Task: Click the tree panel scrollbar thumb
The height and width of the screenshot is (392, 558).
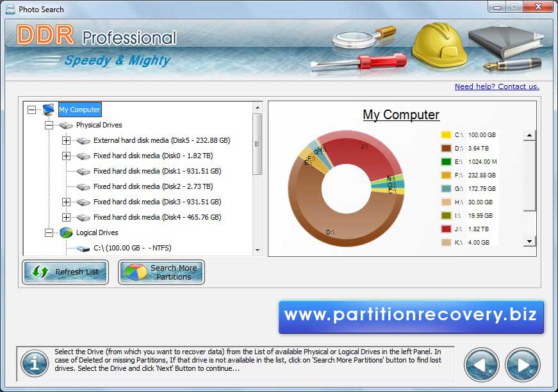Action: point(258,144)
